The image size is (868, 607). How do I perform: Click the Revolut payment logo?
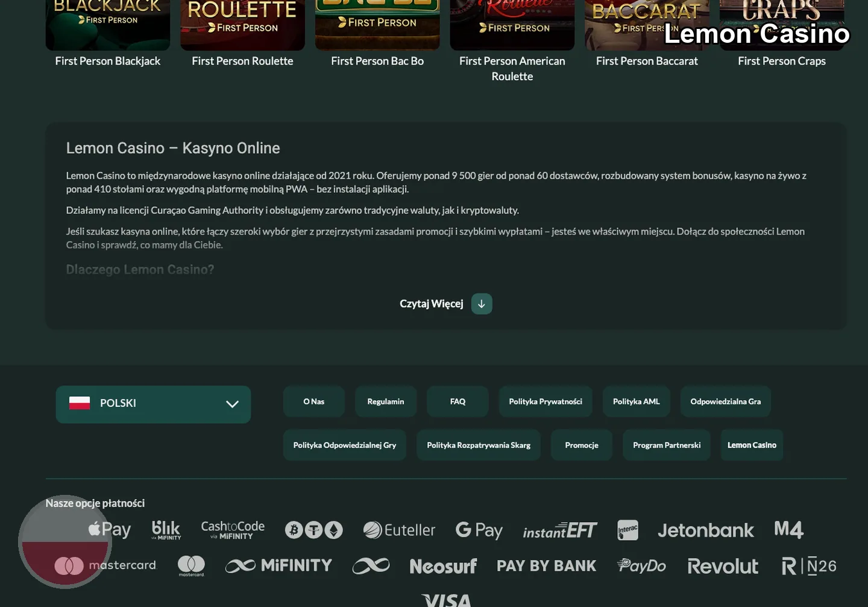723,566
